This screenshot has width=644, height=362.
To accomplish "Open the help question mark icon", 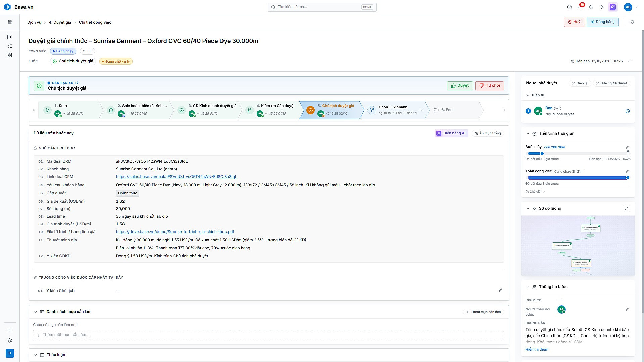I will [x=569, y=7].
